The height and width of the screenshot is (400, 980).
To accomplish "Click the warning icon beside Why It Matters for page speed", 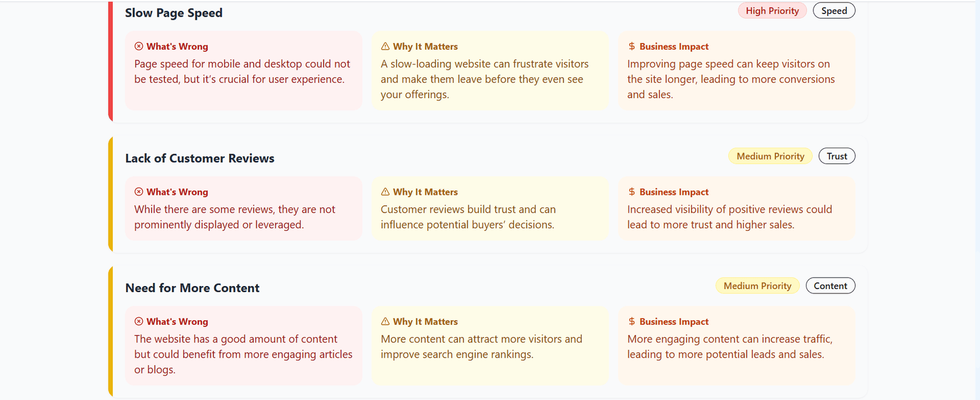I will point(385,46).
